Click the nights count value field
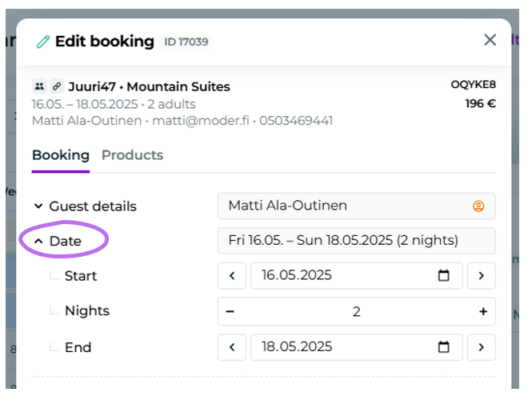The image size is (532, 404). coord(357,311)
